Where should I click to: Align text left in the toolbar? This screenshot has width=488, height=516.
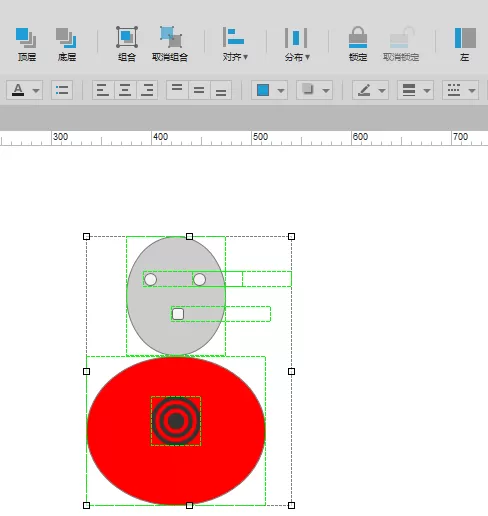tap(103, 90)
